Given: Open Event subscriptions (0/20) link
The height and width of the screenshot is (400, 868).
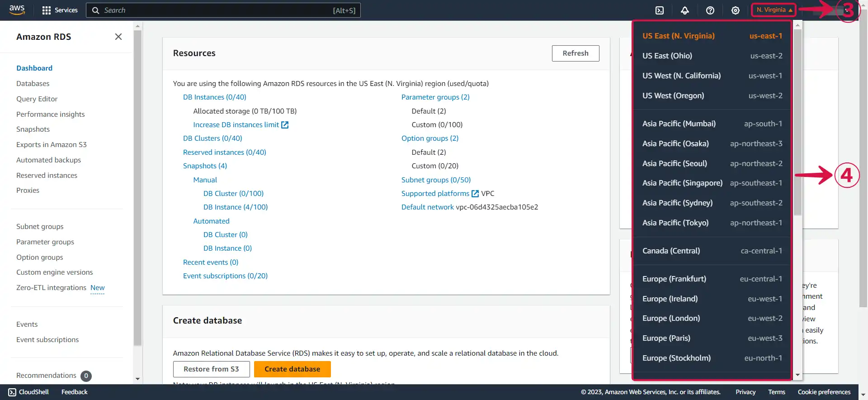Looking at the screenshot, I should point(225,276).
